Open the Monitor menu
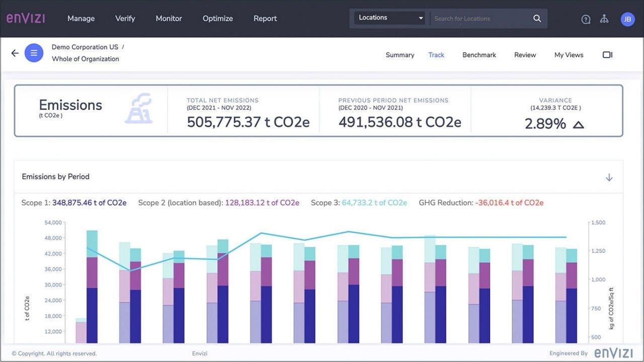644x362 pixels. [x=169, y=19]
